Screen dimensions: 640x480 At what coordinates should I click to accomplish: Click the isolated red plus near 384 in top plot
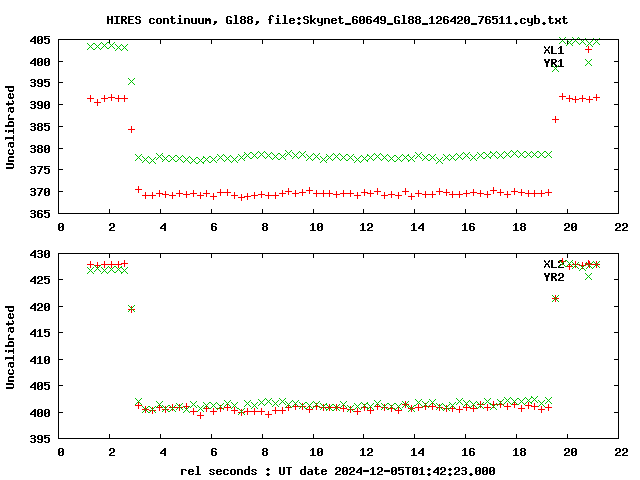(131, 129)
